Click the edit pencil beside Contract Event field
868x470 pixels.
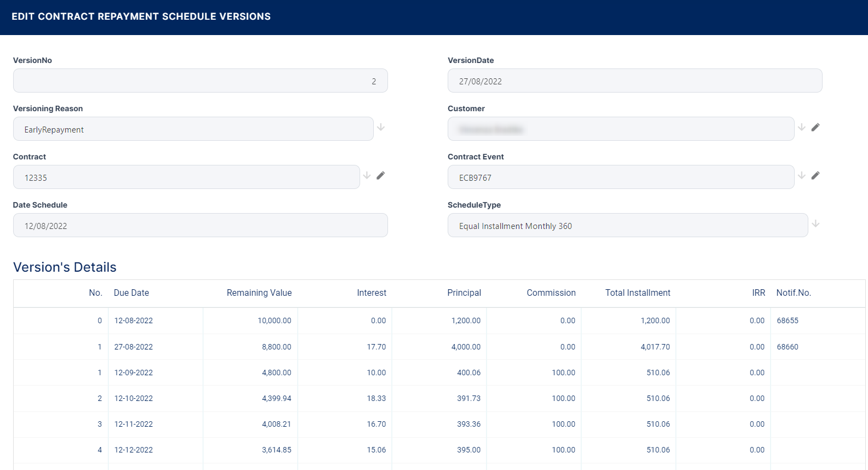point(815,175)
